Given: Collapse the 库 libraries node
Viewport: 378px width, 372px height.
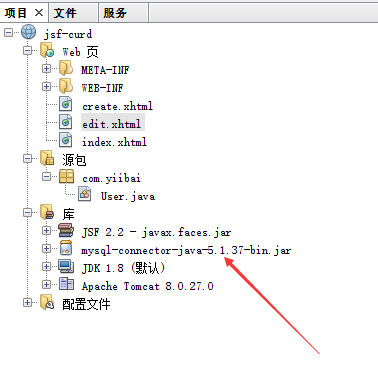Looking at the screenshot, I should pyautogui.click(x=28, y=212).
